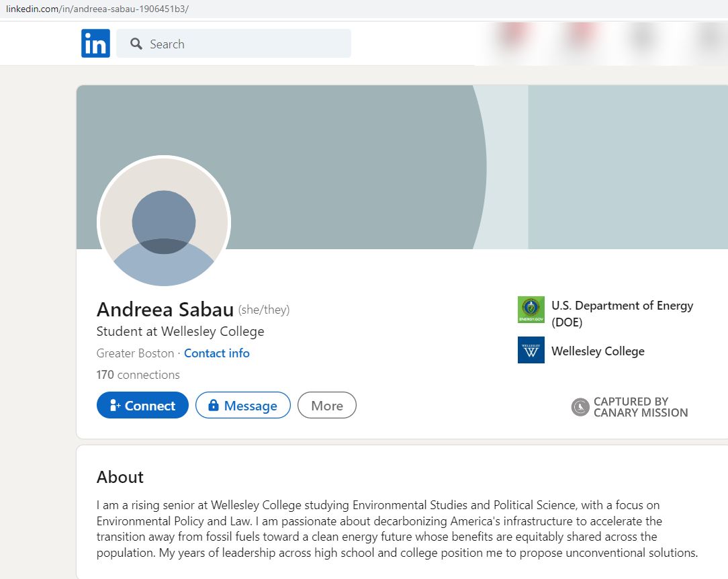
Task: Click the LinkedIn home logo
Action: point(95,43)
